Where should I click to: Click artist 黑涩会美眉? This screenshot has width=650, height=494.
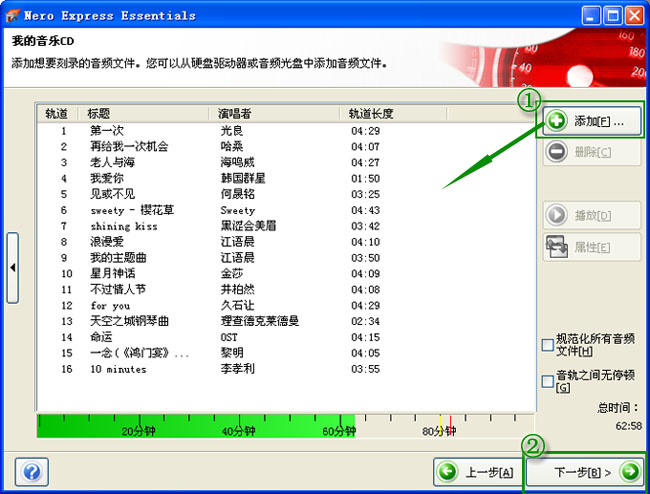pos(248,226)
